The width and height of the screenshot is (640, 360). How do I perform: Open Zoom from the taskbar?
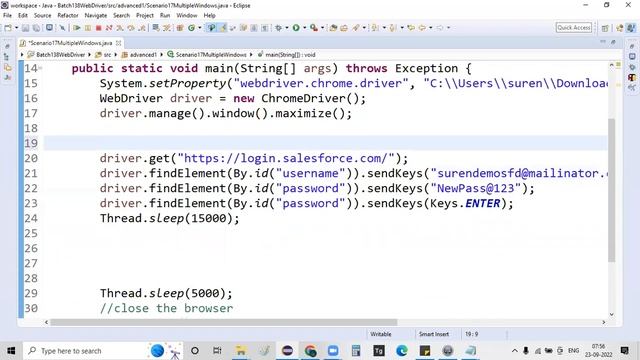(x=333, y=351)
